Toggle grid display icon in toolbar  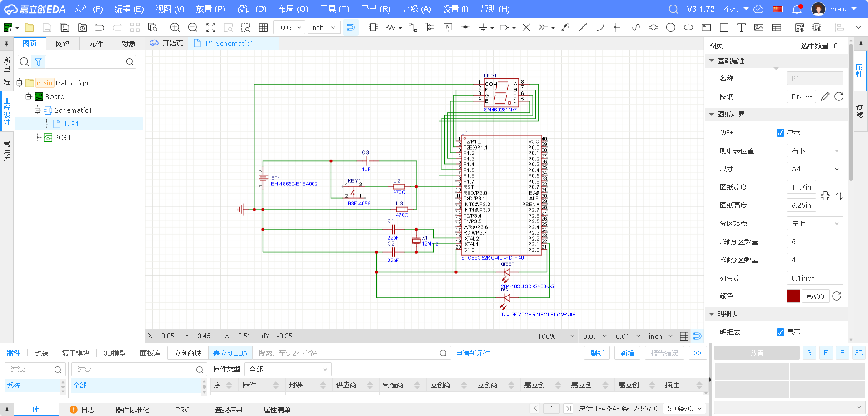(x=263, y=27)
